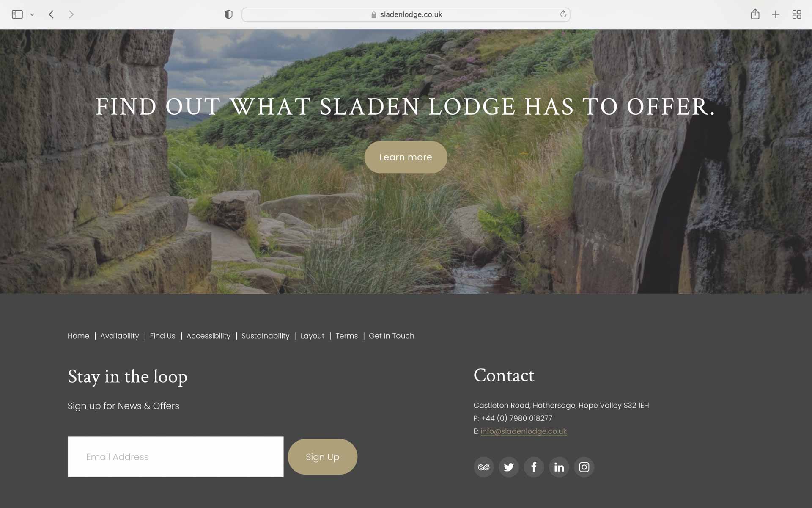Focus the Email Address field
Image resolution: width=812 pixels, height=508 pixels.
coord(176,457)
